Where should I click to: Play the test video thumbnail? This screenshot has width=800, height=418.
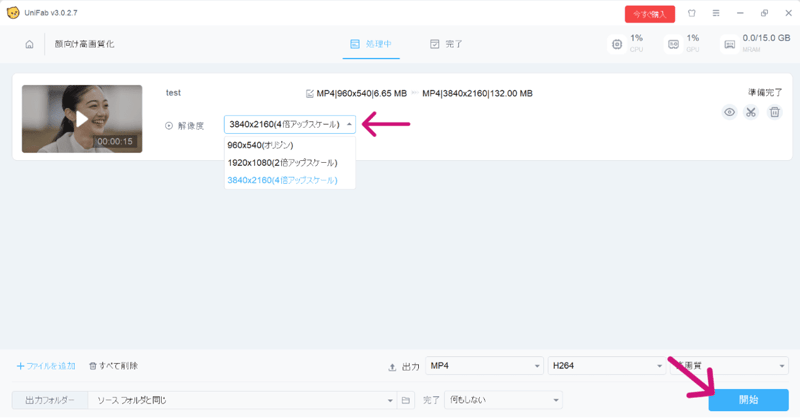coord(82,119)
